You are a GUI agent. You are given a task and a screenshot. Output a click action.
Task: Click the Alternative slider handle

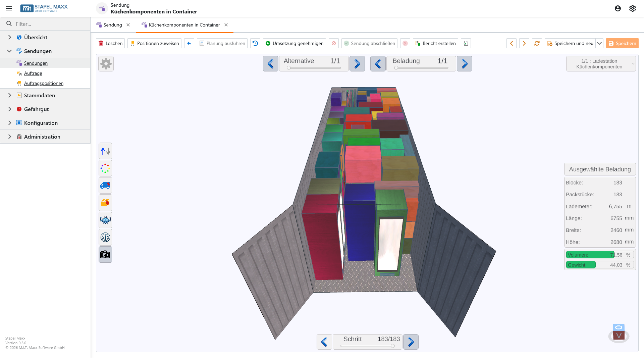point(289,68)
